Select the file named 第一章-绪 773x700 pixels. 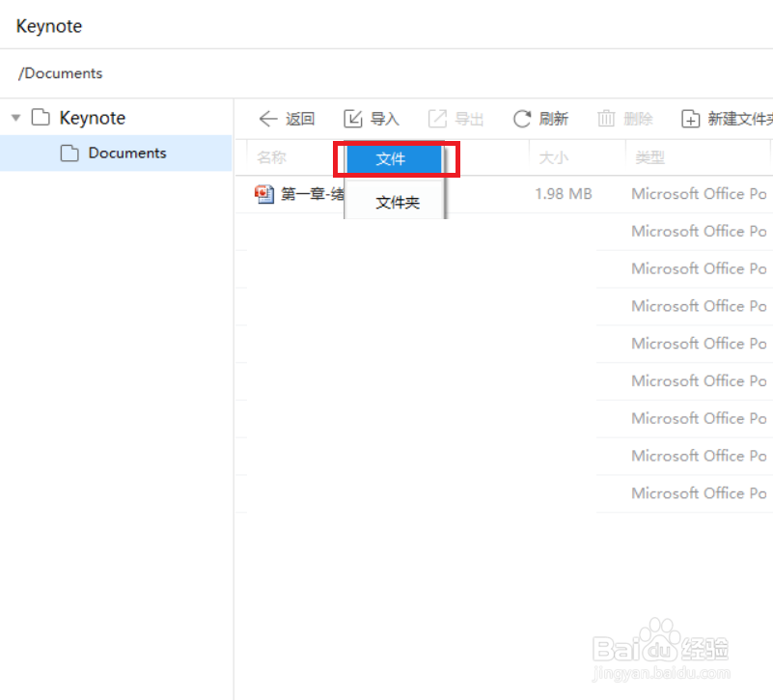[x=313, y=194]
